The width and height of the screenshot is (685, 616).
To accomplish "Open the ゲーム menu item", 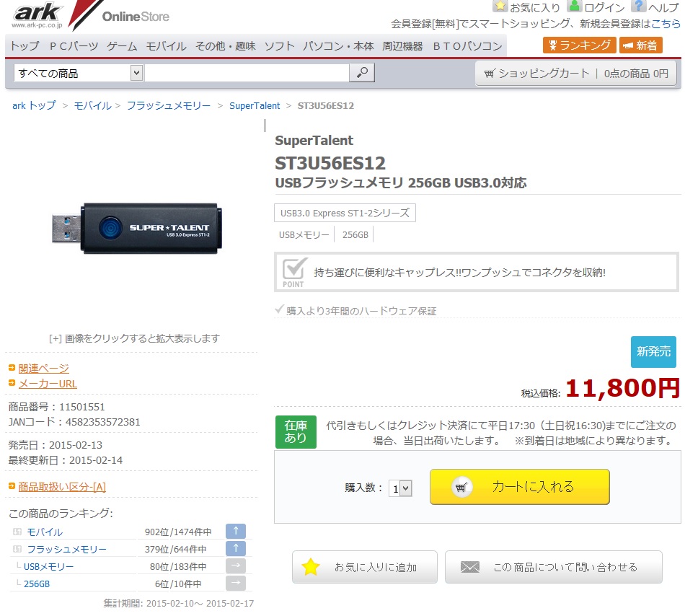I will click(x=123, y=46).
